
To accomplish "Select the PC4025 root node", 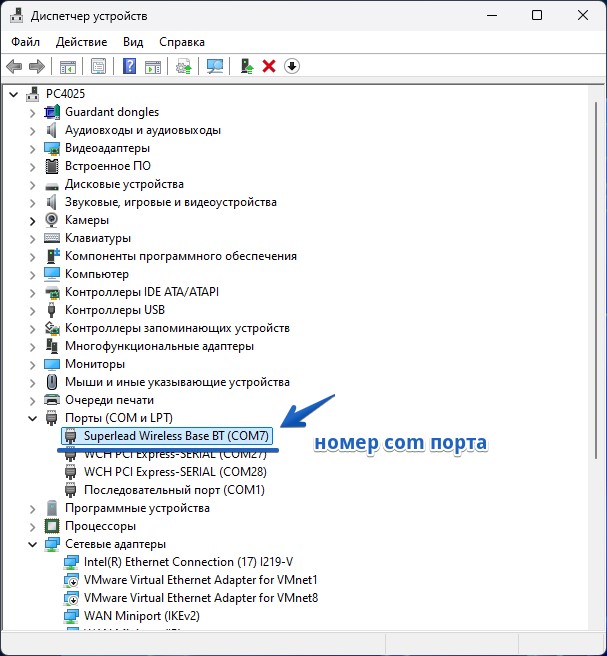I will click(x=66, y=94).
